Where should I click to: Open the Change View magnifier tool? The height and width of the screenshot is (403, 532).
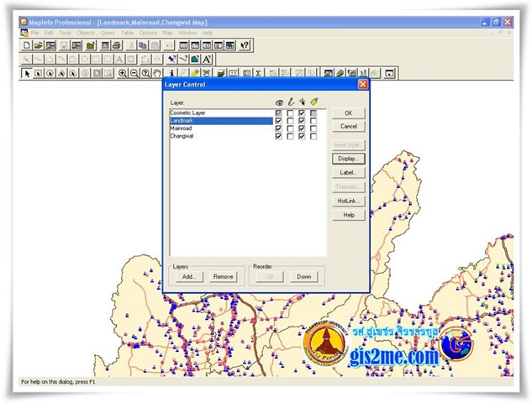145,73
